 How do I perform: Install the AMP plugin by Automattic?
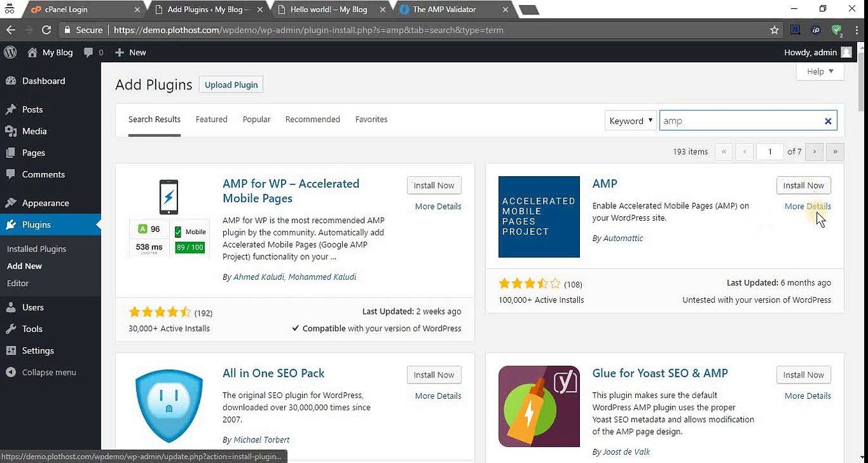click(x=804, y=185)
